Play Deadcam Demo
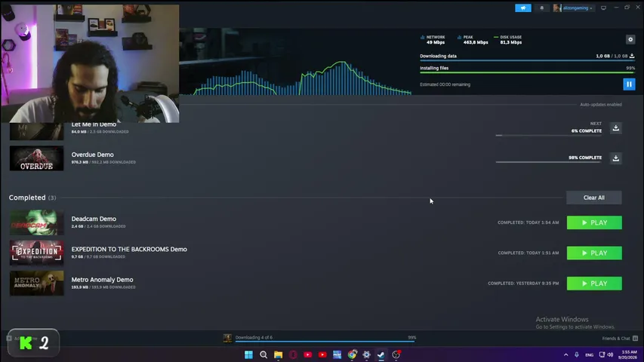 [594, 222]
